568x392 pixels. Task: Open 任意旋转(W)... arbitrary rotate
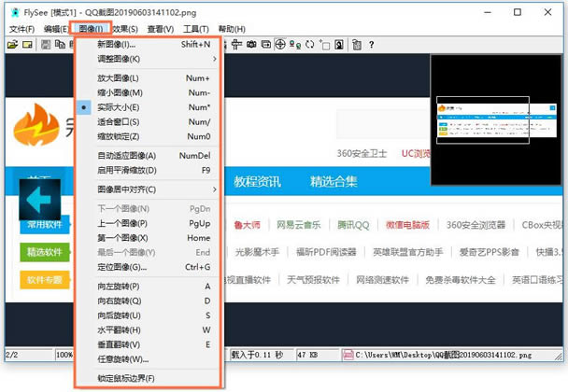(x=148, y=359)
